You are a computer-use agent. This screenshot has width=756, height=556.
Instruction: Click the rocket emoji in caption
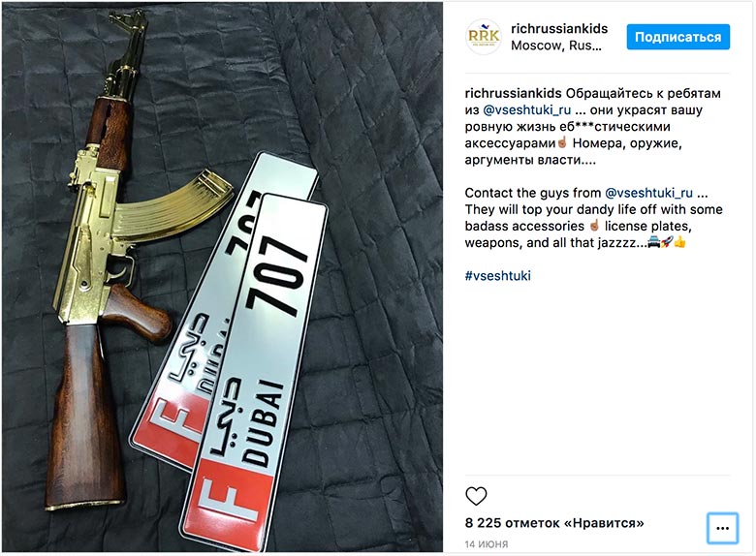667,242
